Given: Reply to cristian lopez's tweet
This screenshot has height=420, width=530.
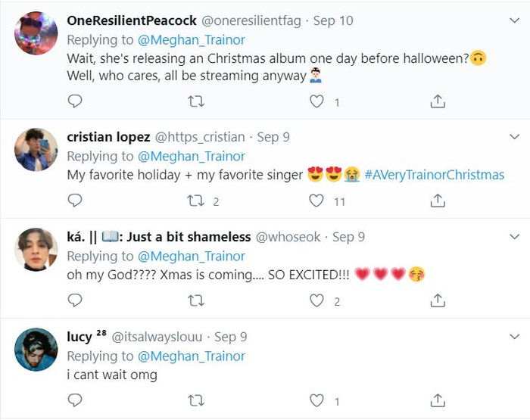Looking at the screenshot, I should 75,201.
